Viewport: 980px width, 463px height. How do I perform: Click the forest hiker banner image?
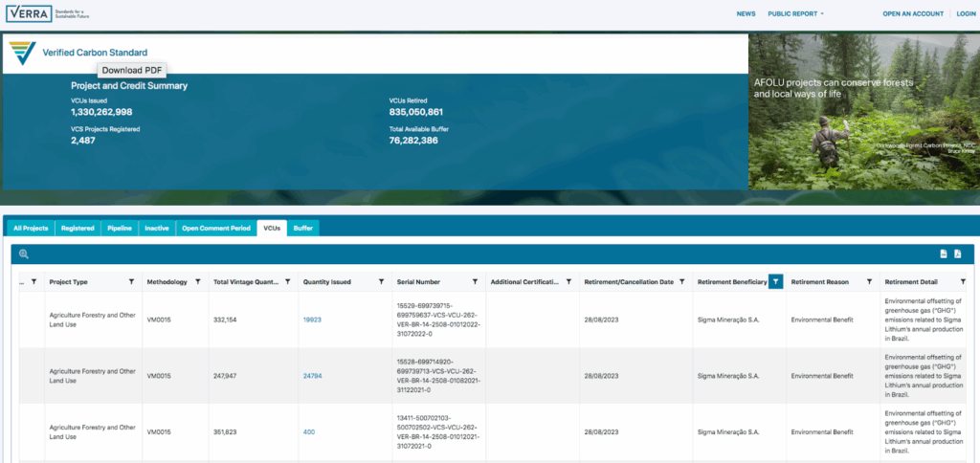pos(864,111)
